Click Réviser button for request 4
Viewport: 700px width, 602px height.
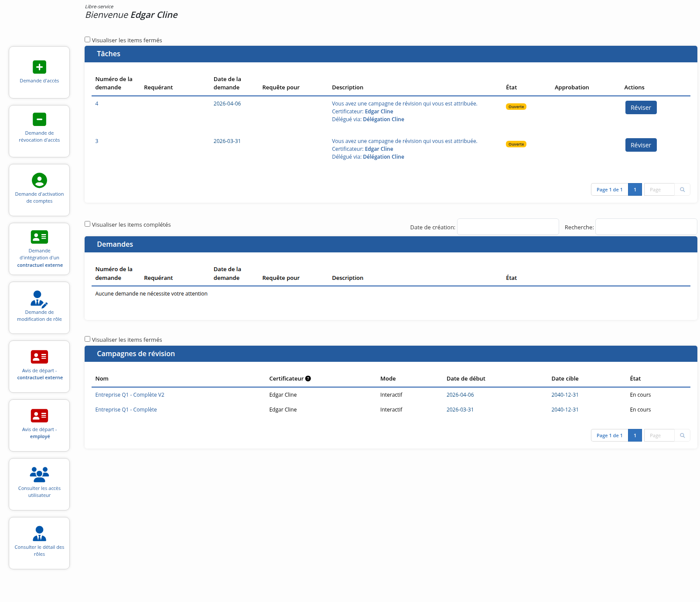point(641,108)
